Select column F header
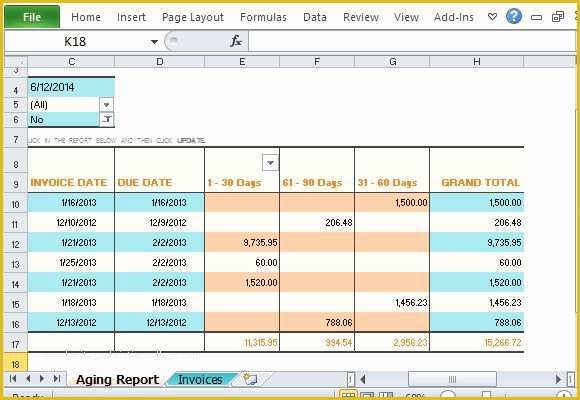Viewport: 580px width, 400px height. [x=317, y=62]
